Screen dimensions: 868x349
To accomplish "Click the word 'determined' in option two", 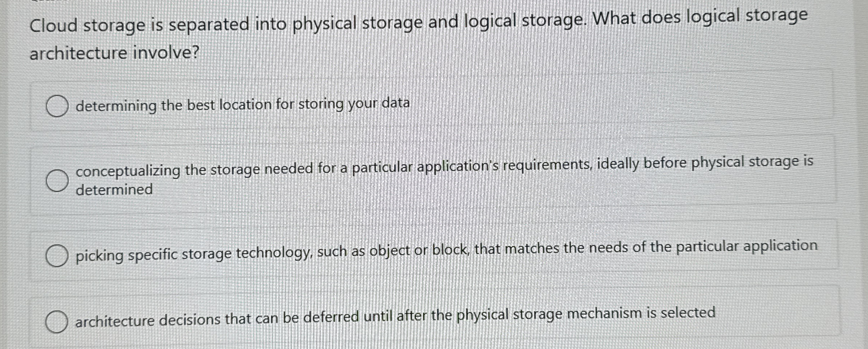I will click(114, 190).
